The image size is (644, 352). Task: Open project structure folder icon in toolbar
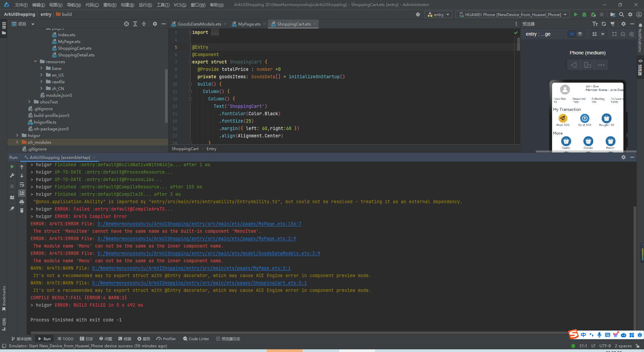click(x=613, y=14)
